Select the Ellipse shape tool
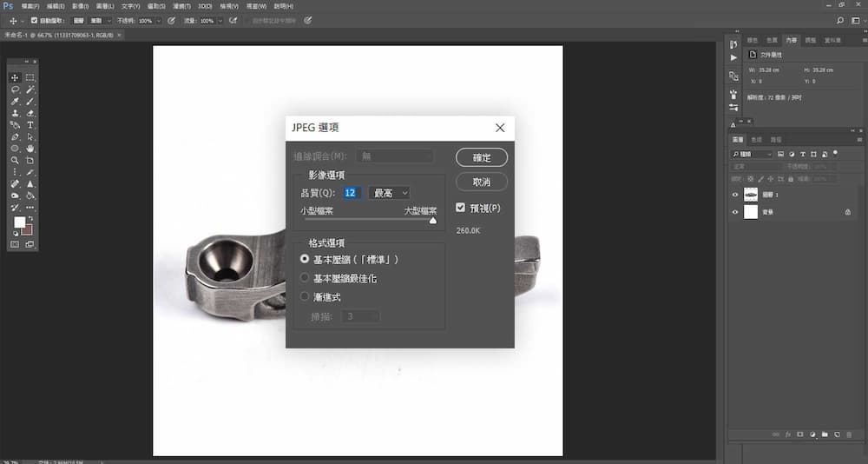The image size is (868, 464). [x=15, y=149]
